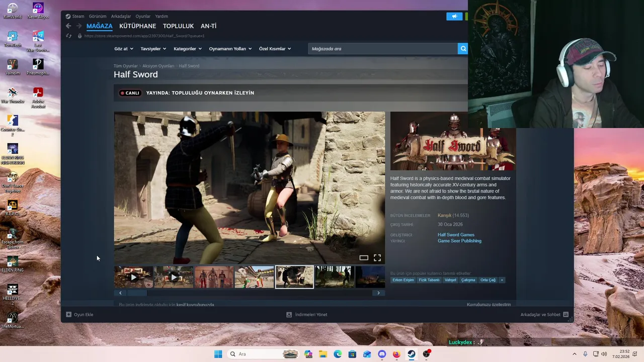The image size is (644, 362).
Task: Open Firefox from the taskbar
Action: (x=396, y=354)
